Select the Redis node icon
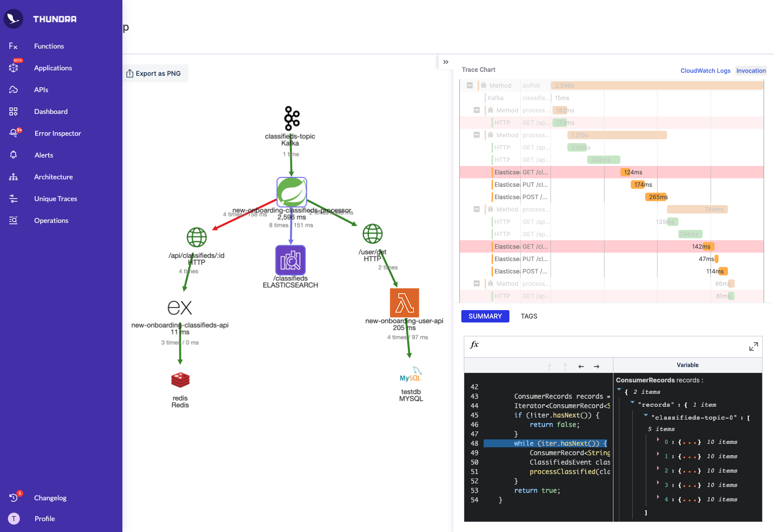The height and width of the screenshot is (532, 774). 180,380
